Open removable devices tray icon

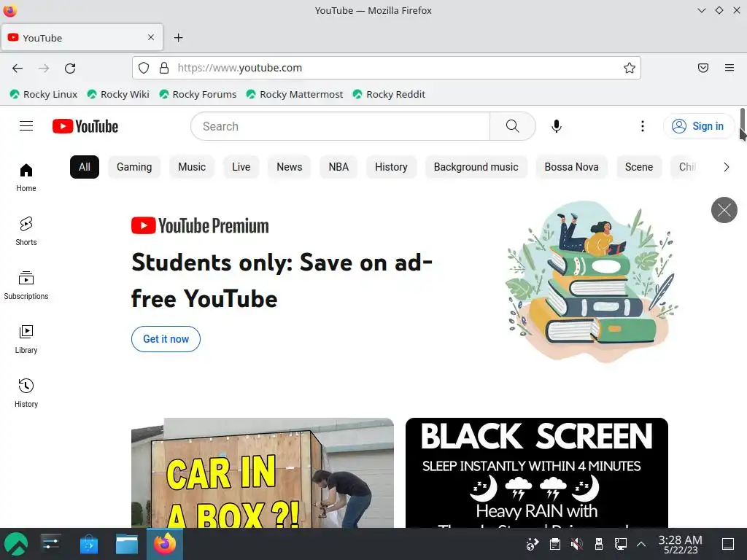pos(599,544)
